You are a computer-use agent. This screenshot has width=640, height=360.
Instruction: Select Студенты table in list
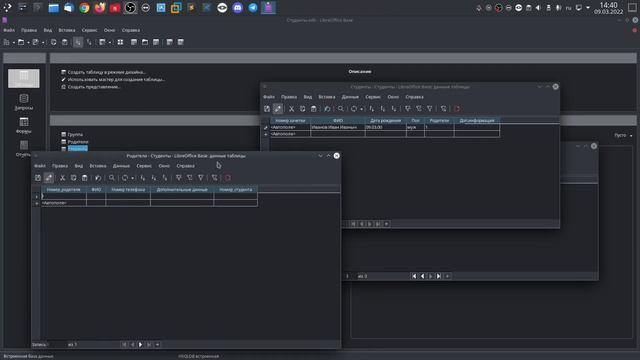coord(78,149)
